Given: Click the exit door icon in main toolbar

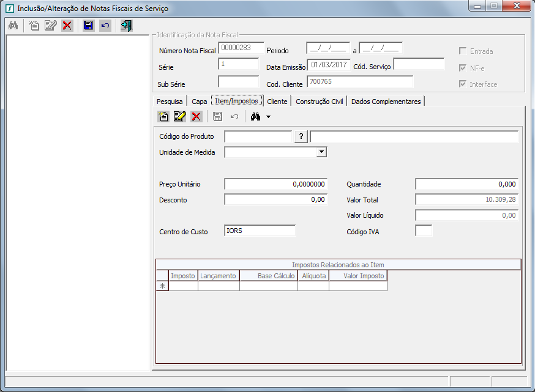Looking at the screenshot, I should click(x=126, y=26).
